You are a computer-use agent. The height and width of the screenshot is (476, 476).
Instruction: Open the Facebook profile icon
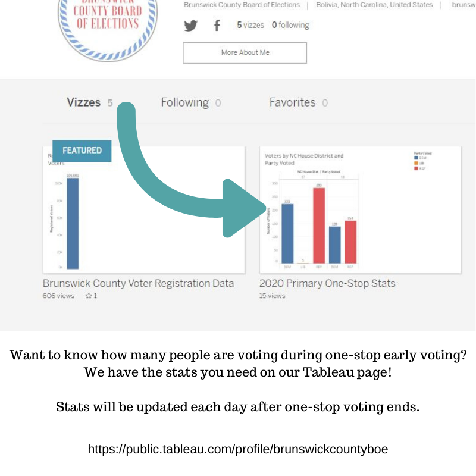[x=217, y=26]
